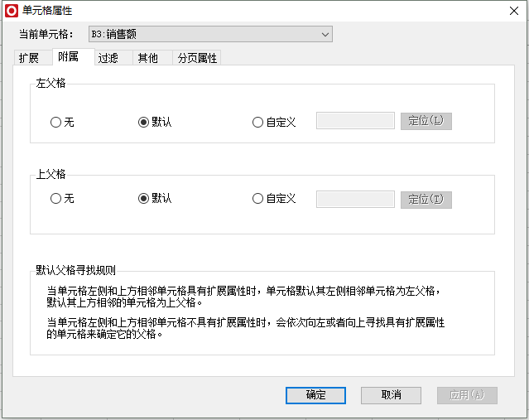Select 无 for 上父格

62,198
